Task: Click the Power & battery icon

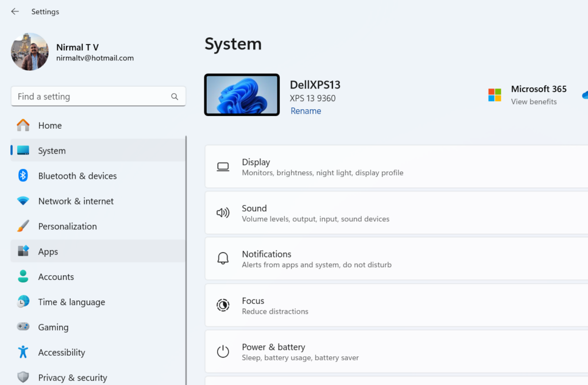Action: point(223,351)
